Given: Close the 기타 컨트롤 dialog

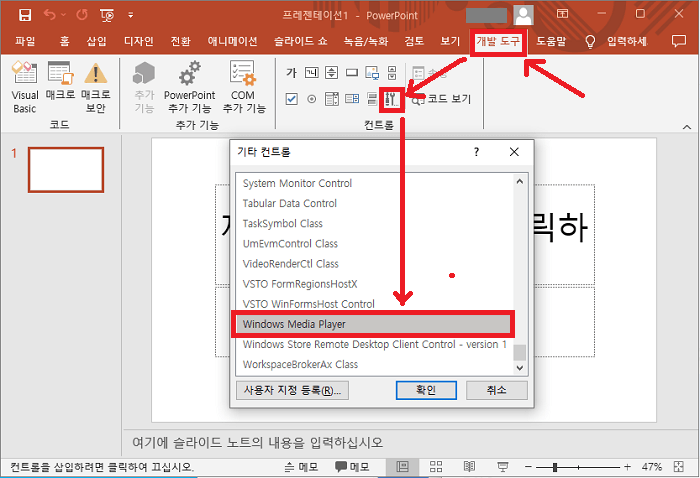Looking at the screenshot, I should (514, 152).
